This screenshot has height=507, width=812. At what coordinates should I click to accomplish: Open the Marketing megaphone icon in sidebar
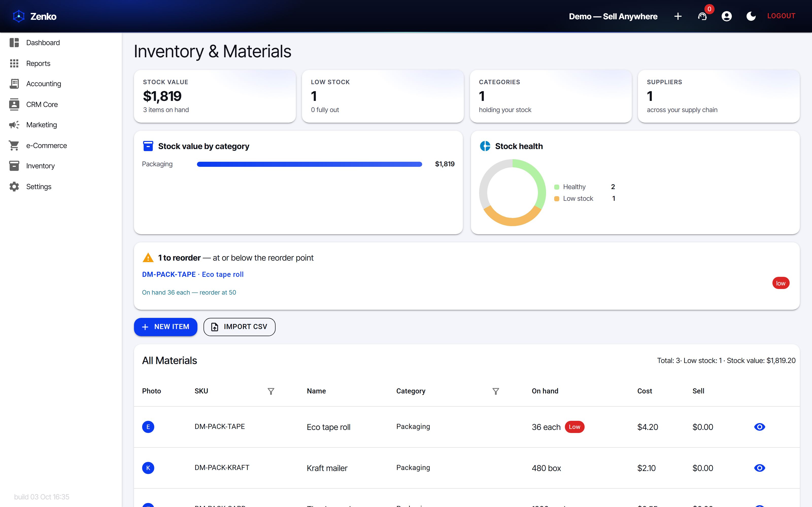[x=14, y=125]
